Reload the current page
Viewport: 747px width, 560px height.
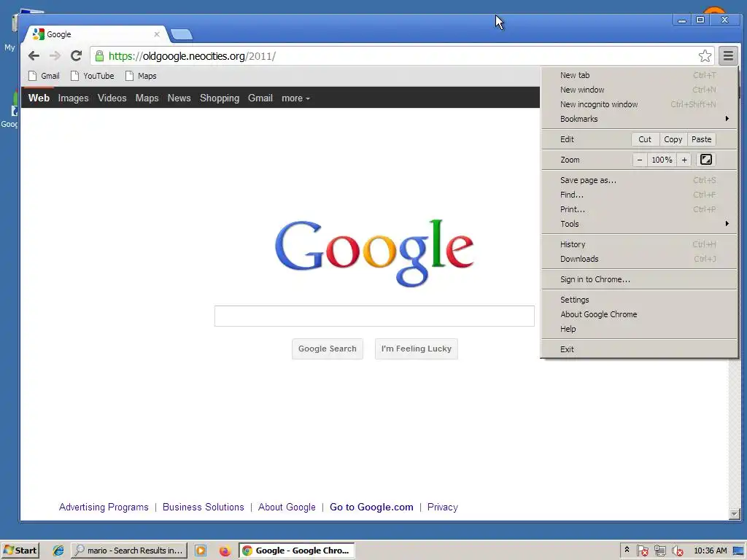(76, 55)
